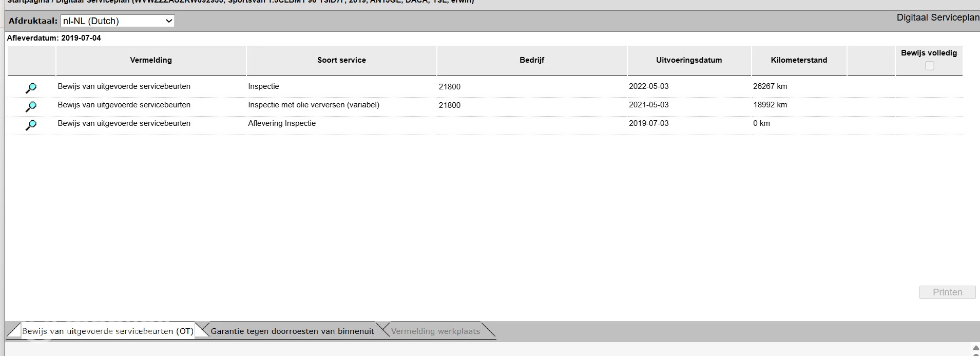Click magnifier icon for the olie verversen row
The height and width of the screenshot is (356, 980).
click(x=31, y=106)
